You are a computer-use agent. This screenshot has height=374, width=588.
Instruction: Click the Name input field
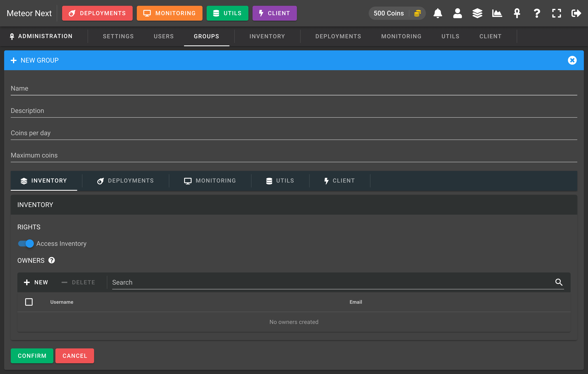point(294,88)
